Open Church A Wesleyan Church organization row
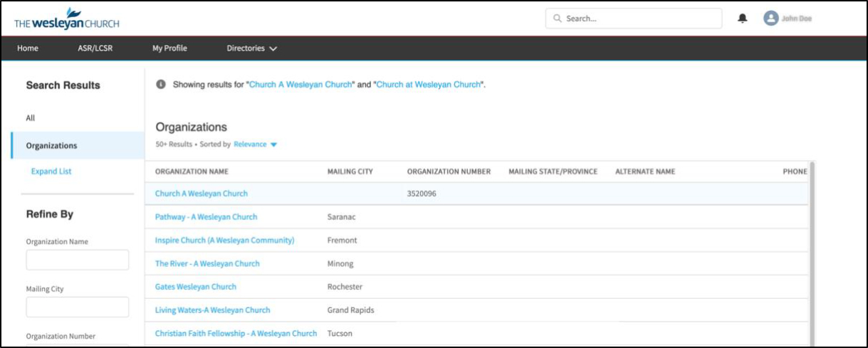Image resolution: width=868 pixels, height=348 pixels. tap(202, 194)
